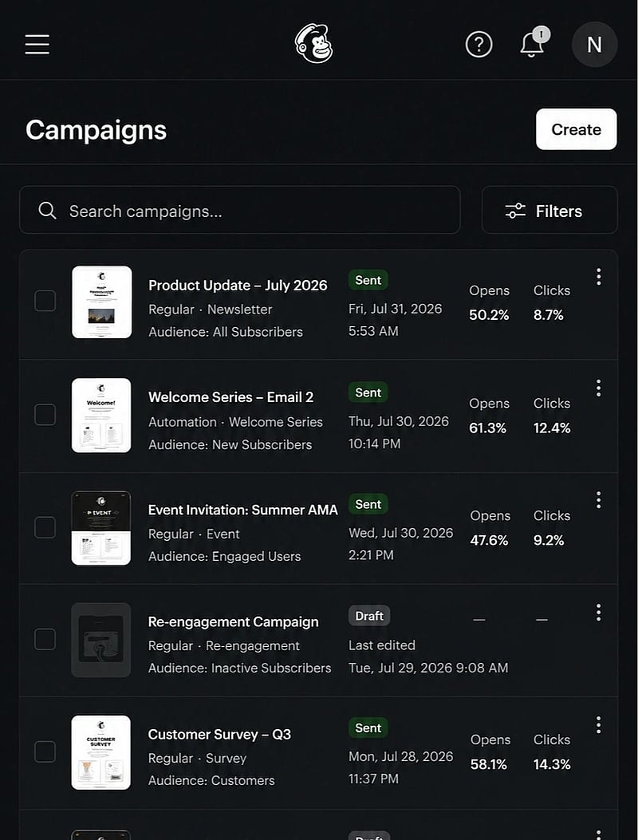
Task: Open the Re-engagement Campaign title
Action: pyautogui.click(x=234, y=622)
